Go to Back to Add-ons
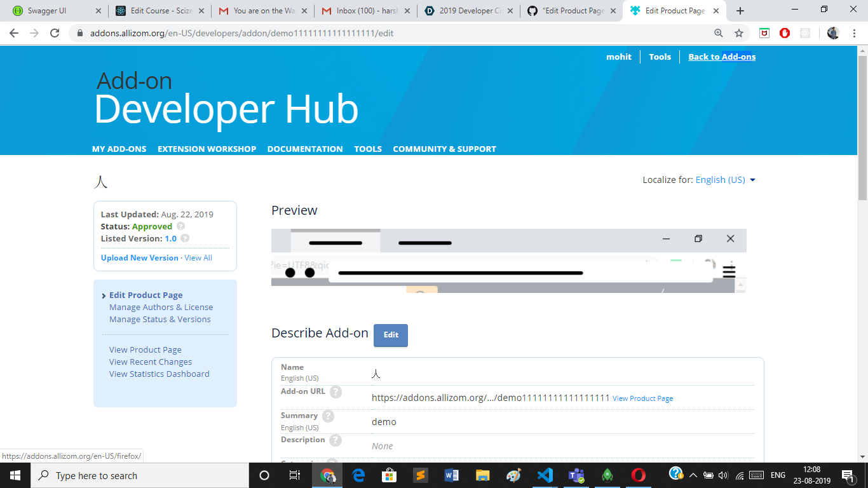Image resolution: width=868 pixels, height=488 pixels. click(x=722, y=57)
